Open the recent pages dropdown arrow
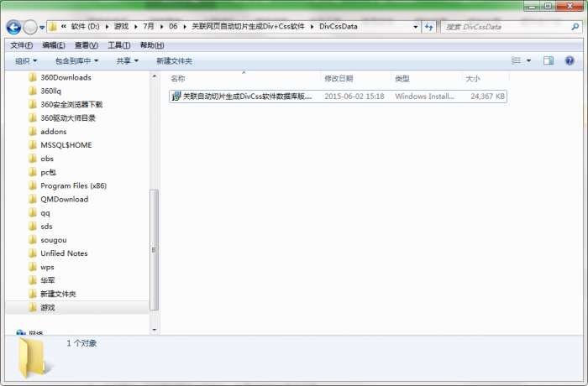The image size is (588, 386). pyautogui.click(x=42, y=28)
